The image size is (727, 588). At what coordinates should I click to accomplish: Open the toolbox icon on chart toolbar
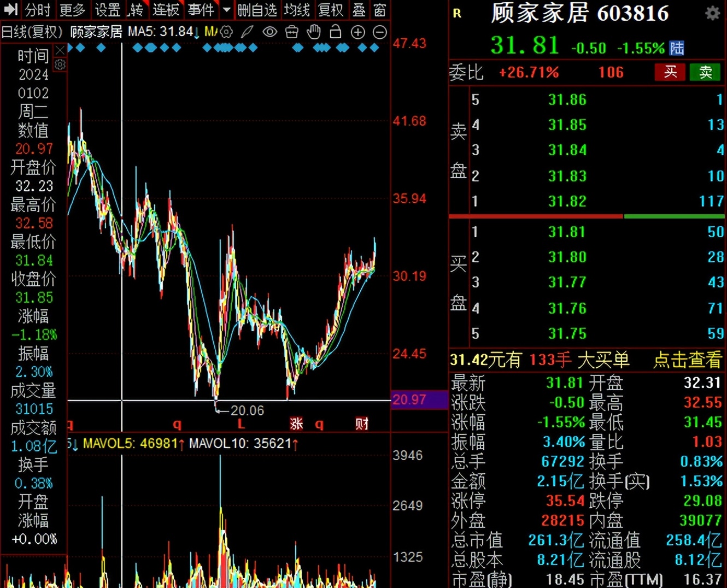tap(292, 32)
